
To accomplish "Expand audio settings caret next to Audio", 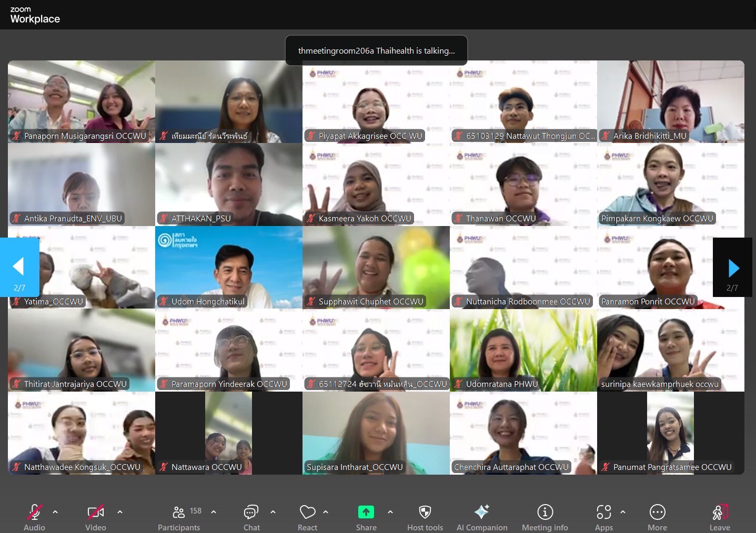I will (x=55, y=511).
